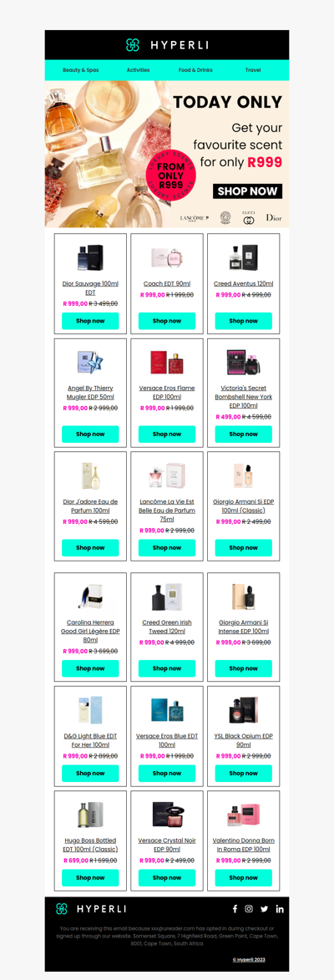Screen dimensions: 334x980
Task: Select the Travel menu item
Action: pyautogui.click(x=253, y=71)
